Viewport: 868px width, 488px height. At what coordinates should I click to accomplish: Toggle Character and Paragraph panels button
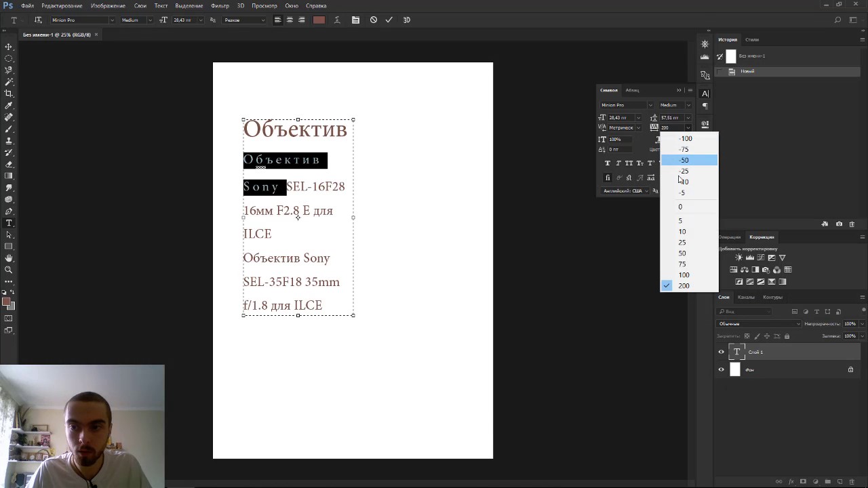tap(355, 20)
